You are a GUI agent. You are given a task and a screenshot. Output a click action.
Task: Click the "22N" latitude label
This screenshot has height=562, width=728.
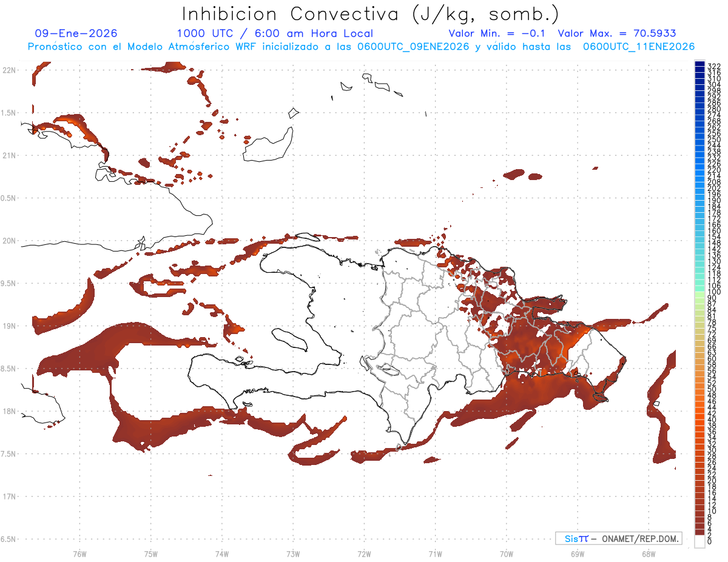tap(10, 70)
